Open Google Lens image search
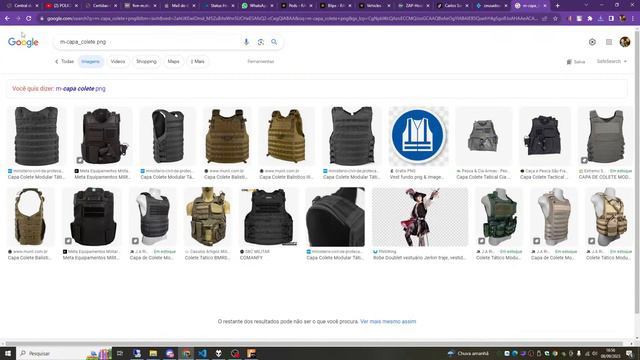 coord(260,42)
